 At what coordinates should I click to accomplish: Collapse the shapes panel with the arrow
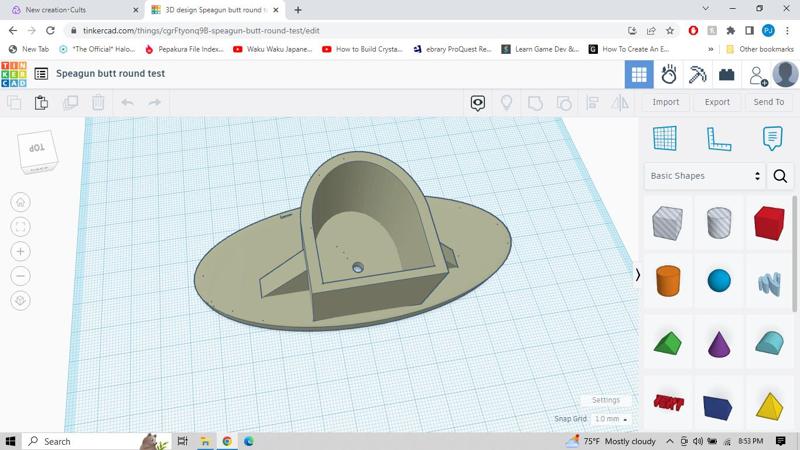click(x=638, y=274)
